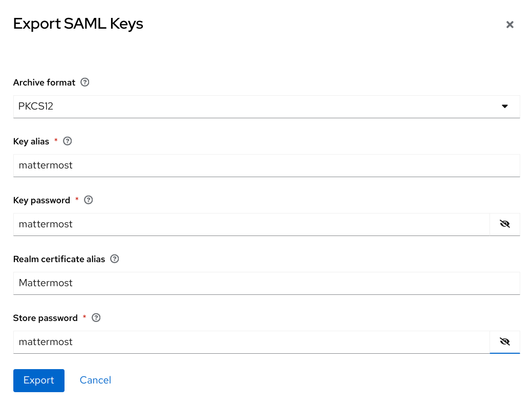Open the Store password help tooltip
The image size is (532, 407).
point(96,317)
